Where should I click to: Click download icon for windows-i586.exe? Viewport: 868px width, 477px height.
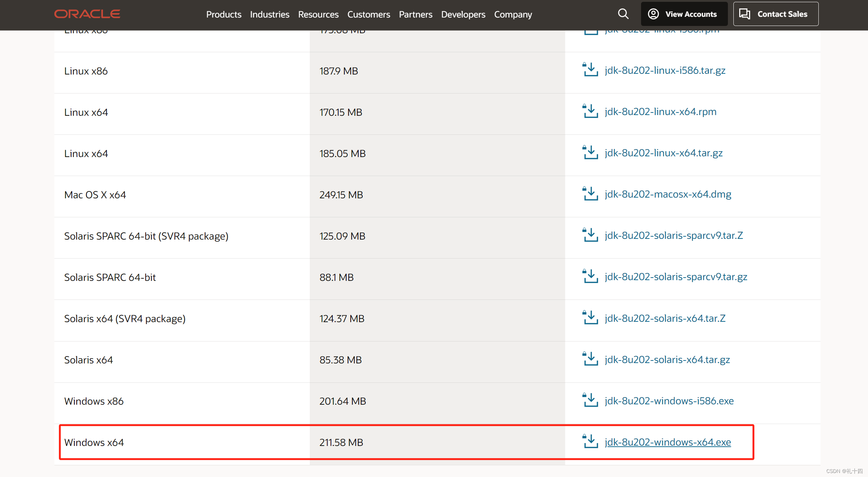click(590, 400)
